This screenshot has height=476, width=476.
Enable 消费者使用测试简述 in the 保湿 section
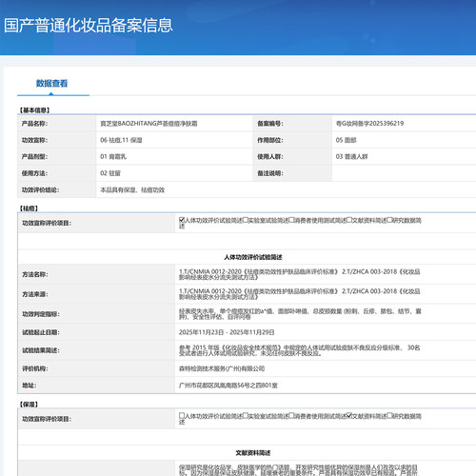click(291, 415)
